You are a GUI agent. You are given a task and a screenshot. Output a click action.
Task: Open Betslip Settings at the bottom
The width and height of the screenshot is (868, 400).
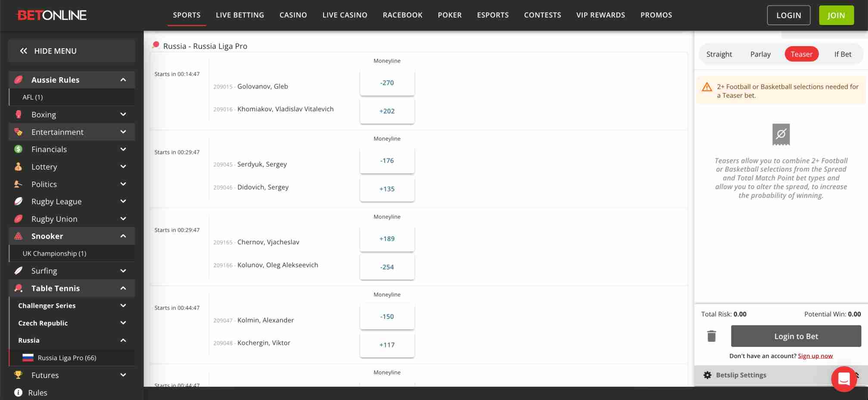tap(741, 375)
